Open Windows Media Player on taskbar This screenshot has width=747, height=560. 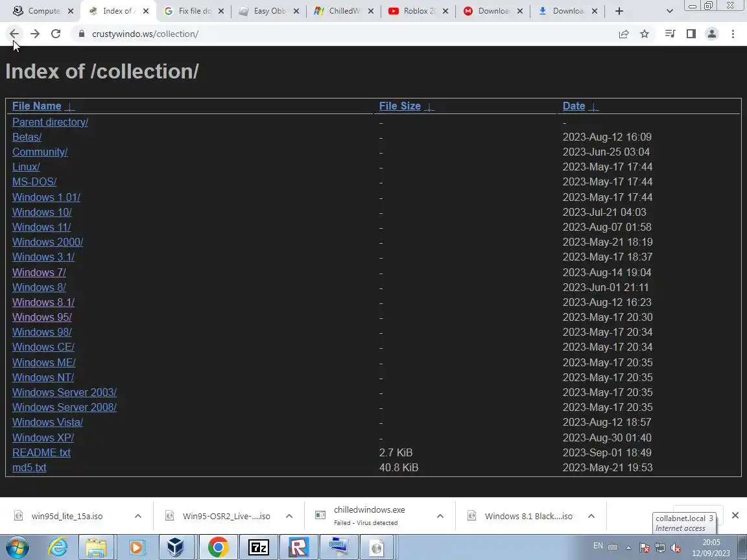(x=136, y=547)
